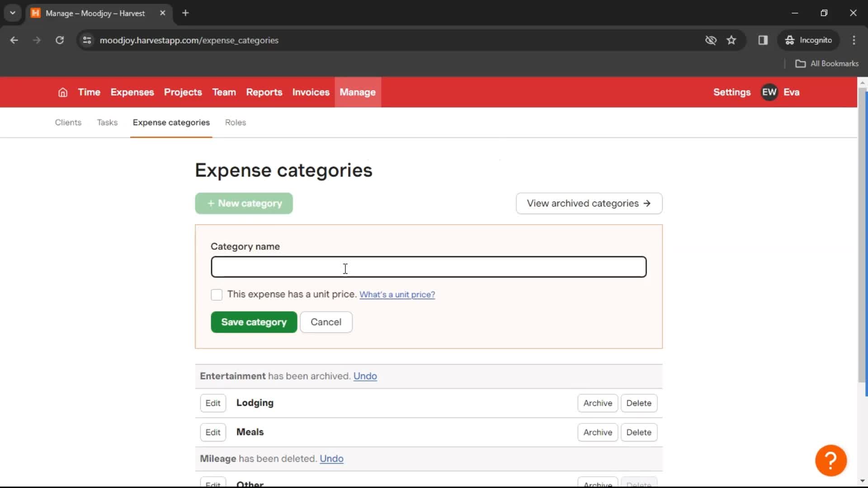Viewport: 868px width, 488px height.
Task: Switch to the Tasks tab
Action: click(107, 122)
